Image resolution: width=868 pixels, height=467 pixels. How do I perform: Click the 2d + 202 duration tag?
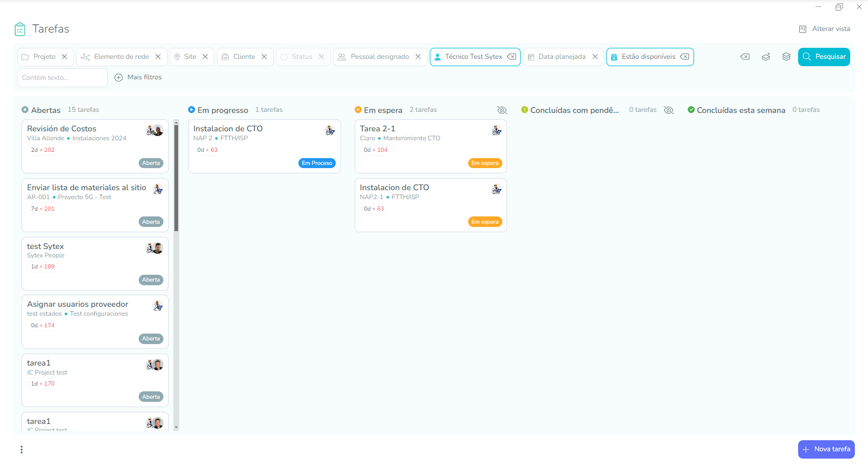coord(43,150)
